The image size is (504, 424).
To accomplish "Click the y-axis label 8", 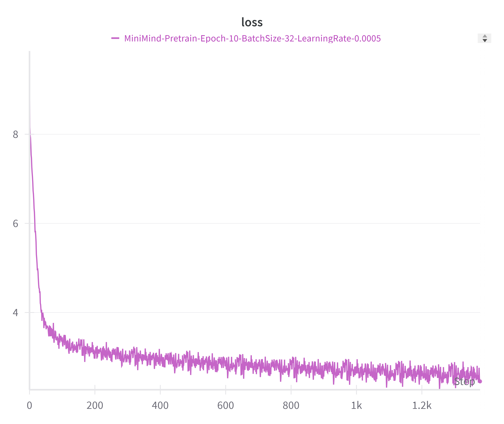I will [x=15, y=134].
